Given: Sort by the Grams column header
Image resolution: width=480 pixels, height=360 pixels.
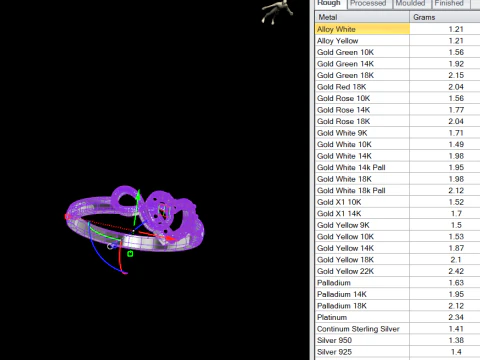Looking at the screenshot, I should (445, 17).
